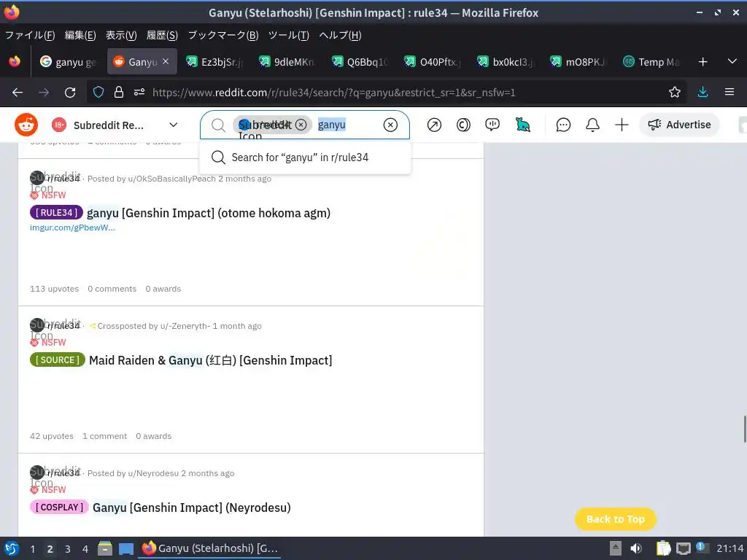Open the notifications bell icon

click(x=592, y=125)
